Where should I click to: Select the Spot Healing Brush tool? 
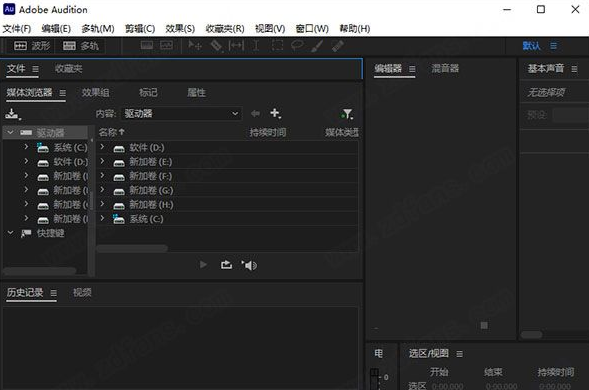point(338,45)
